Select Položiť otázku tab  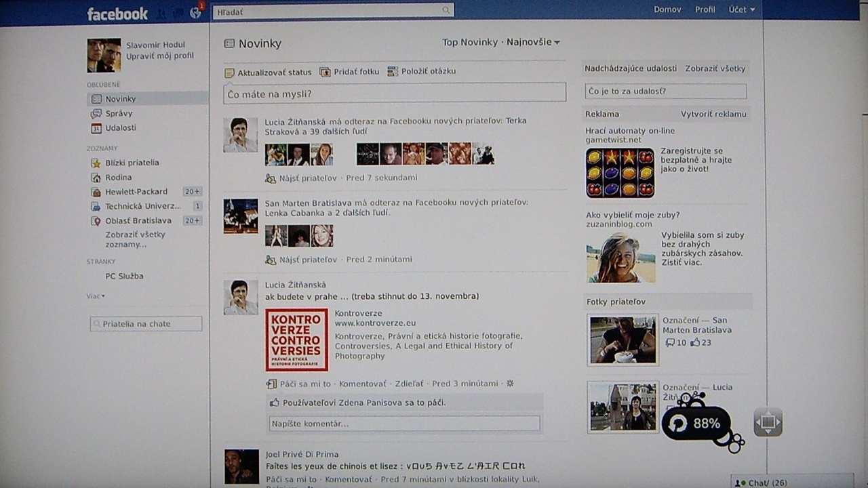point(421,71)
